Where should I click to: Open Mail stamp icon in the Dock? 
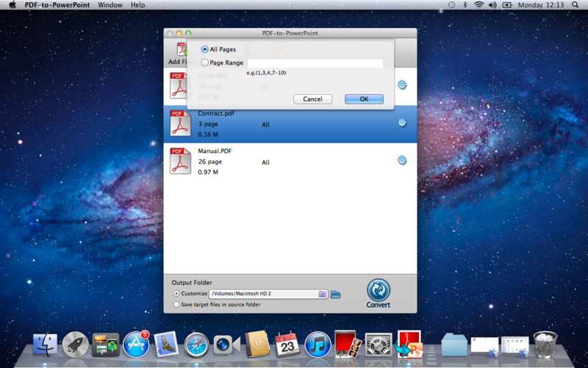tap(166, 344)
